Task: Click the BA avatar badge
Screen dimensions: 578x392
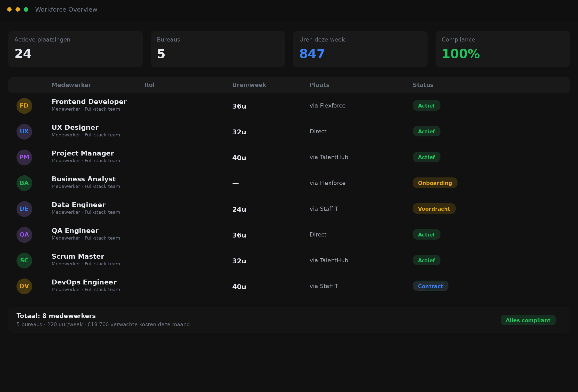Action: tap(24, 183)
